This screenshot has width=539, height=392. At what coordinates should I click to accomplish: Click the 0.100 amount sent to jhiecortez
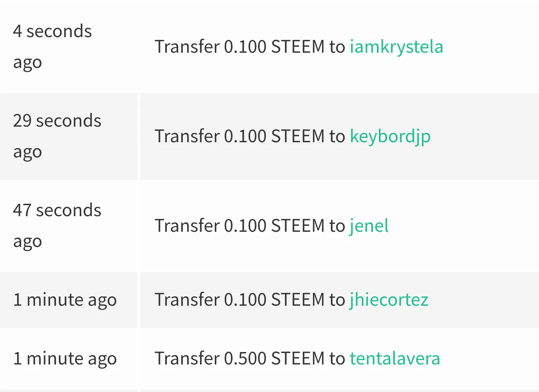point(245,300)
